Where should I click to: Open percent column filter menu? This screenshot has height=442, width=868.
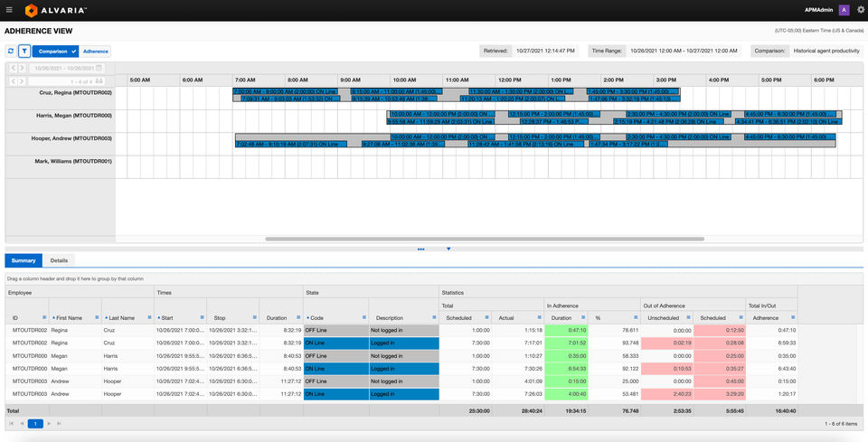(636, 317)
